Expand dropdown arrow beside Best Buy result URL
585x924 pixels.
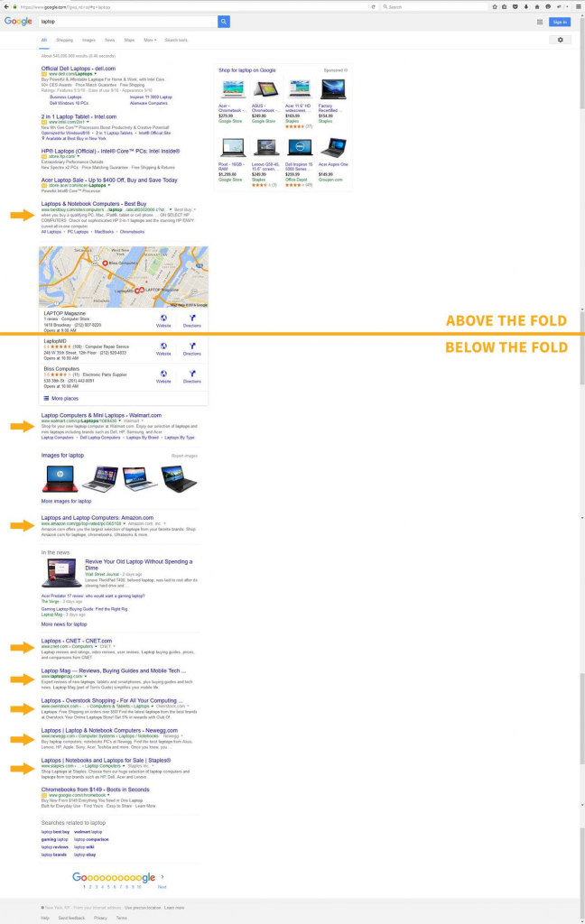tap(171, 209)
